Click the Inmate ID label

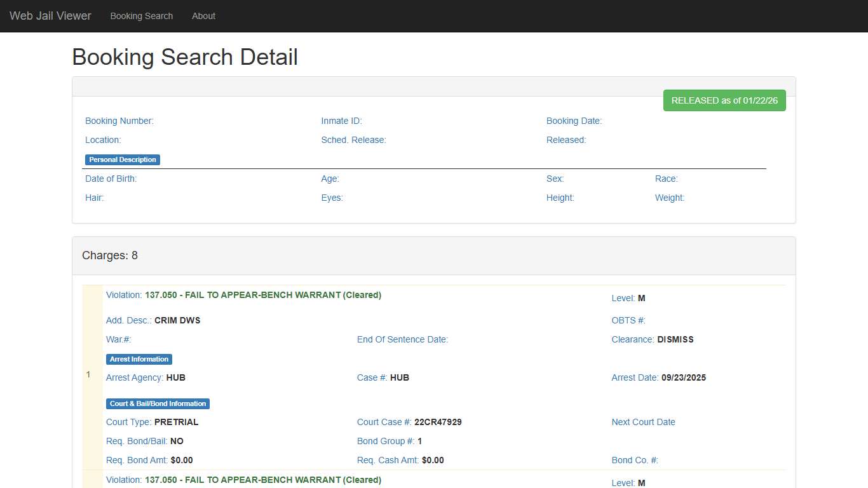point(341,121)
